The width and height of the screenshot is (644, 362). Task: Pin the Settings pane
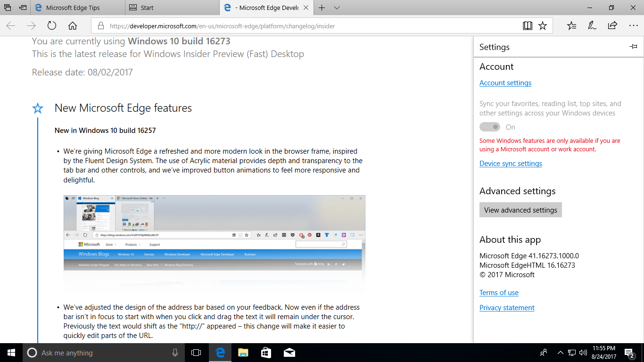[633, 47]
